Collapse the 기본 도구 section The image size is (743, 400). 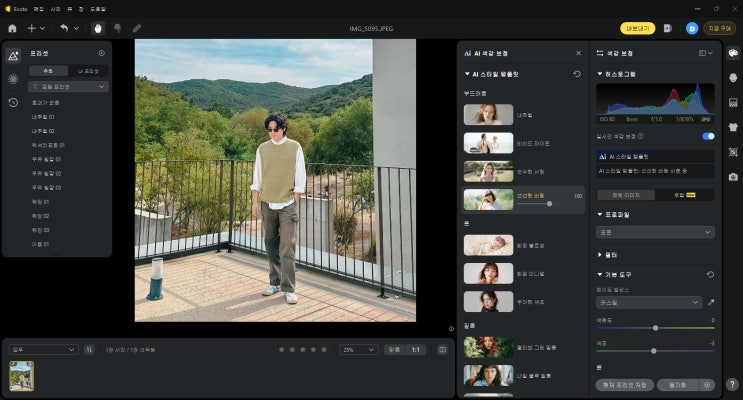coord(600,274)
